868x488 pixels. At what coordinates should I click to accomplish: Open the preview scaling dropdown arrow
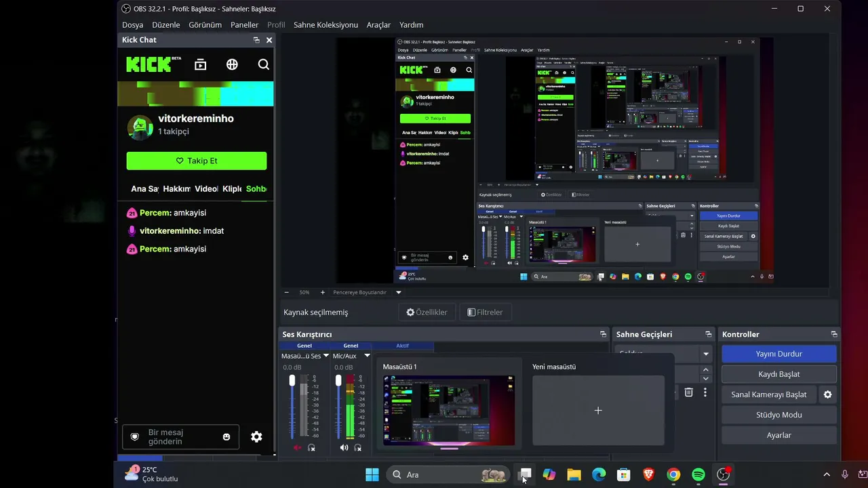point(399,292)
